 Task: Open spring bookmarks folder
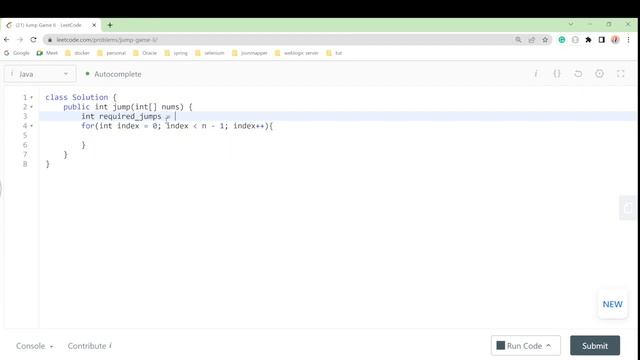point(176,53)
